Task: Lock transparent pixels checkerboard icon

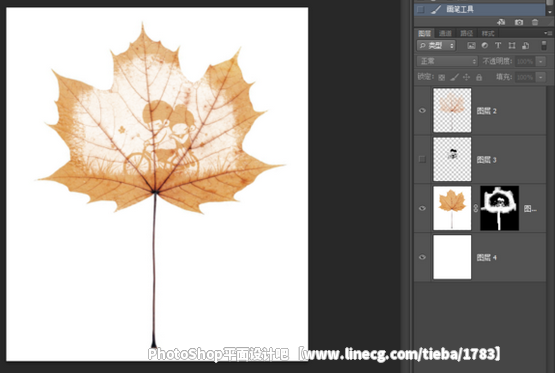Action: 441,77
